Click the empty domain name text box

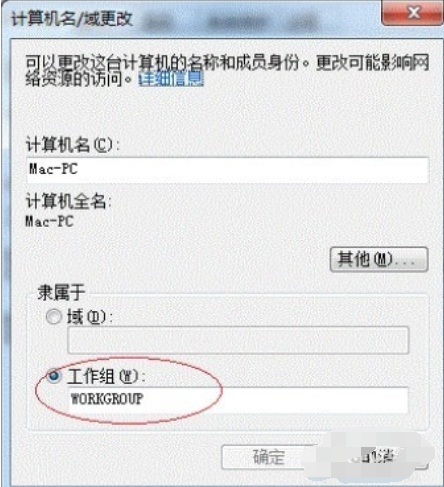click(x=238, y=340)
